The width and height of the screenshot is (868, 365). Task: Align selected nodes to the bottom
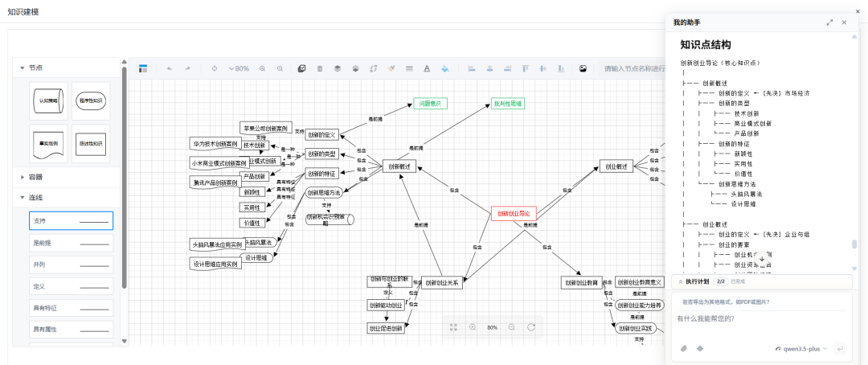tap(561, 68)
